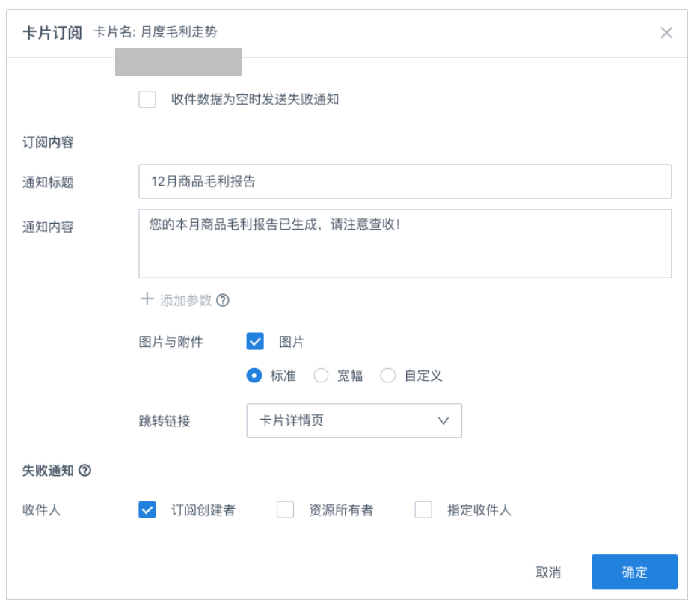Screen dimensions: 700x609
Task: Choose the 宽幅 radio option
Action: (x=321, y=376)
